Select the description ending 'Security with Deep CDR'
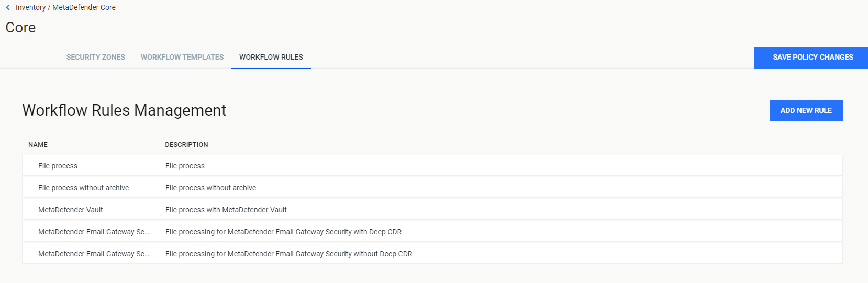Image resolution: width=868 pixels, height=283 pixels. pos(284,232)
